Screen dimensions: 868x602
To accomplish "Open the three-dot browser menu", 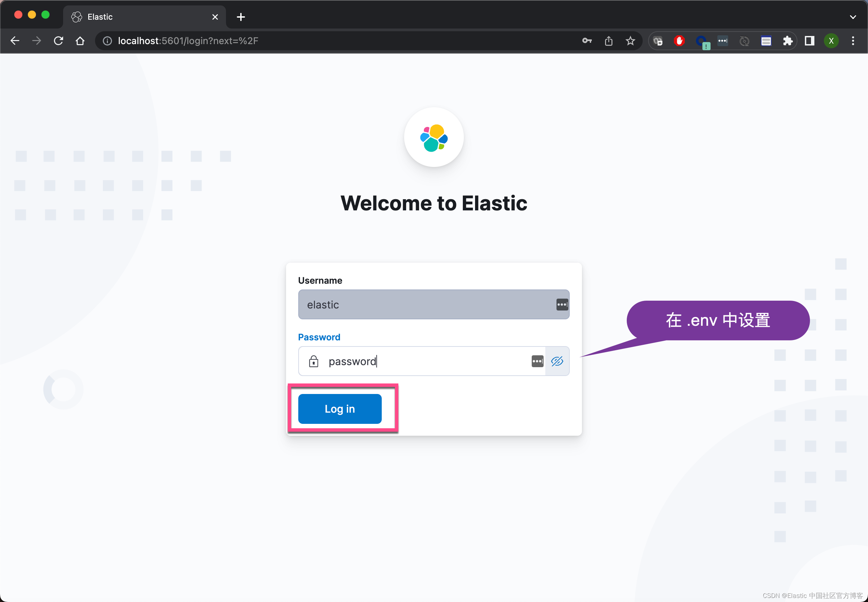I will [852, 41].
